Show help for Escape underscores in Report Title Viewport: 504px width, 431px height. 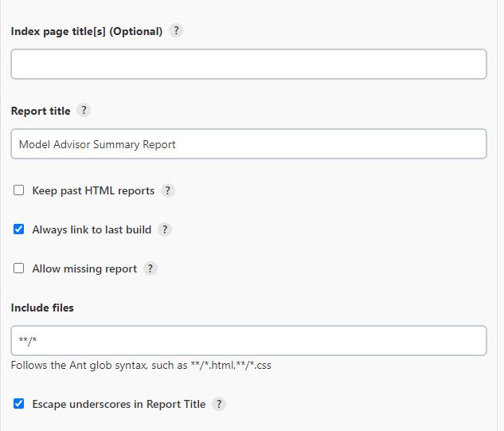click(x=219, y=404)
